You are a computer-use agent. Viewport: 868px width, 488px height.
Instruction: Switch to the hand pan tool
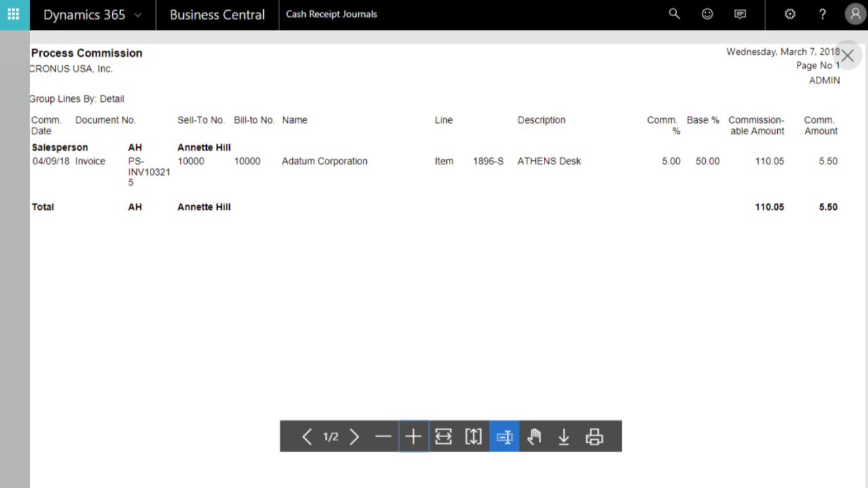tap(534, 436)
